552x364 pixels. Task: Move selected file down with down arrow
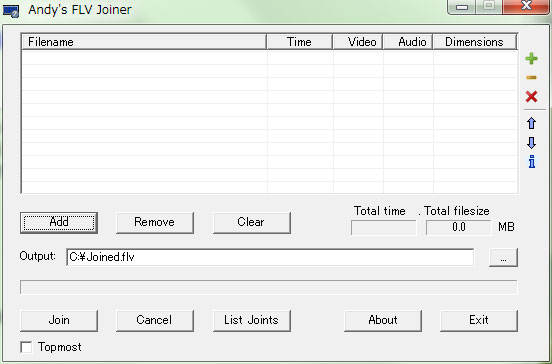click(531, 143)
